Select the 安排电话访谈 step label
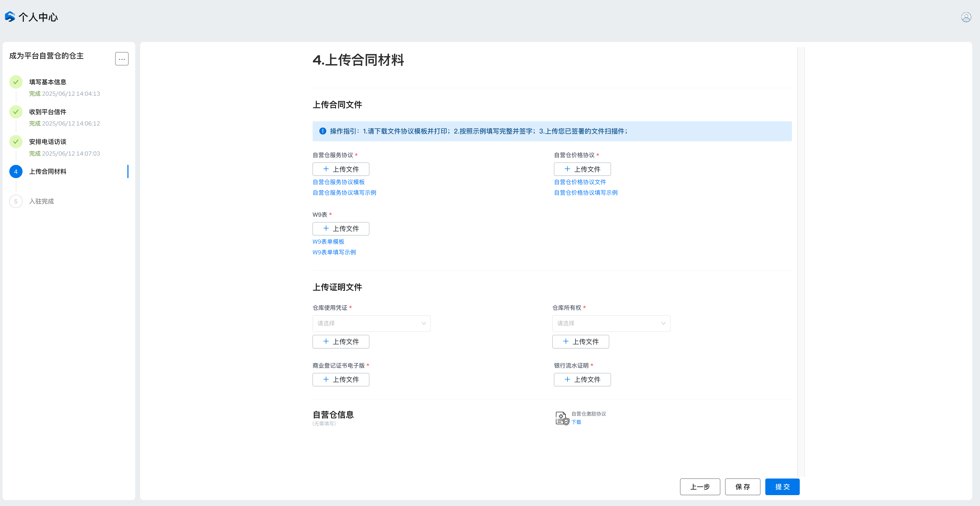This screenshot has height=506, width=980. pyautogui.click(x=48, y=142)
